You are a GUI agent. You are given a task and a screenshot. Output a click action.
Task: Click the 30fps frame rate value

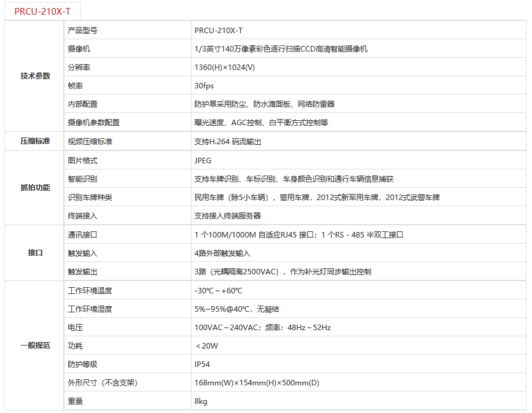(x=204, y=86)
